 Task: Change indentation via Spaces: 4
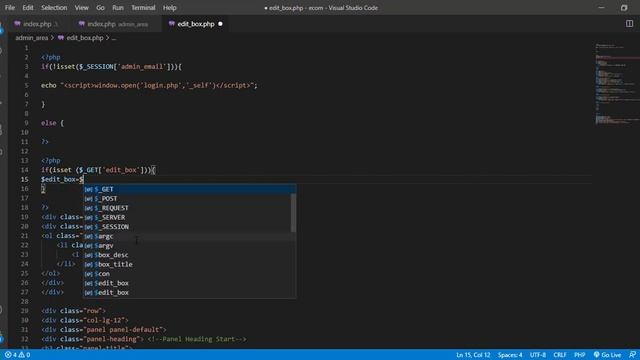(x=510, y=355)
